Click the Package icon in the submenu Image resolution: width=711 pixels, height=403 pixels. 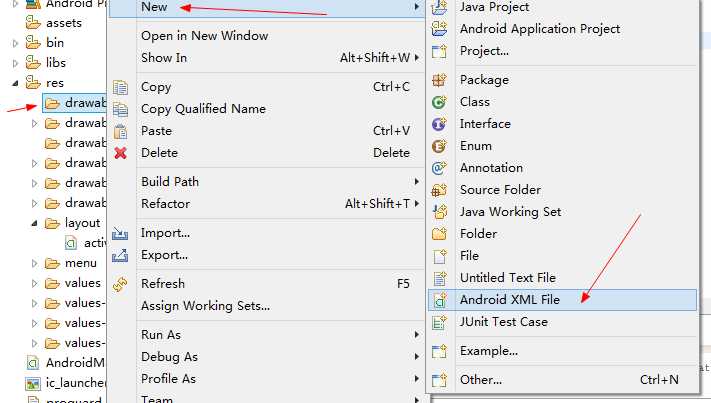click(x=439, y=80)
